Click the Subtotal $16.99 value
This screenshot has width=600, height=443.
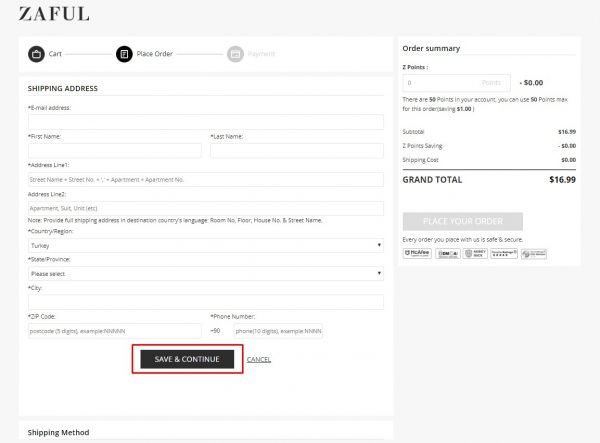[x=567, y=132]
